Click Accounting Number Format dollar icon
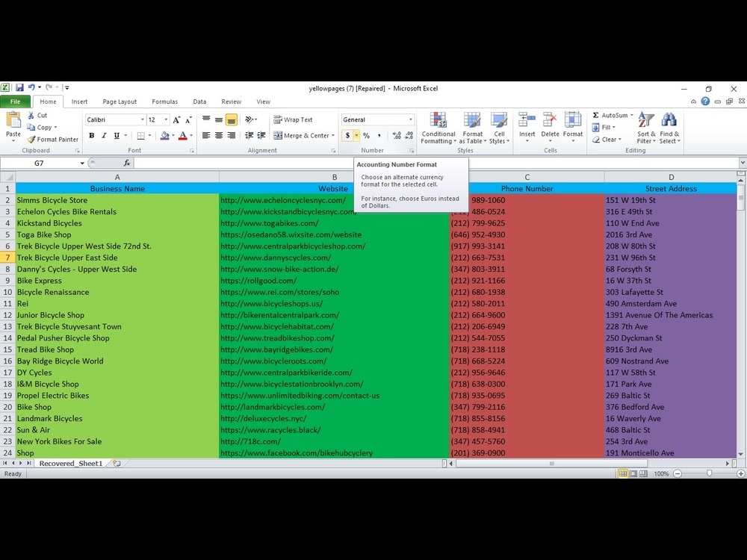Screen dimensions: 747x560 (x=348, y=136)
